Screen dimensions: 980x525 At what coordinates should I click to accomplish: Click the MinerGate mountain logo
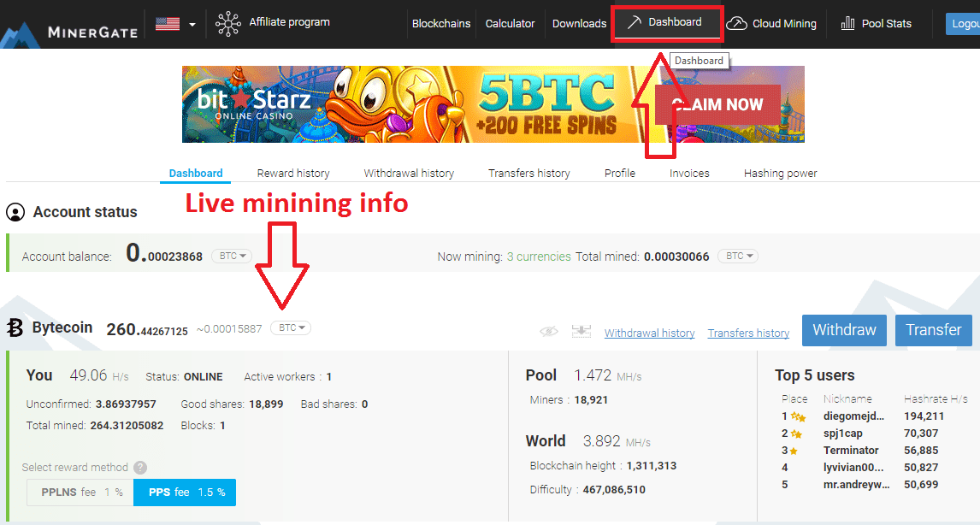20,34
